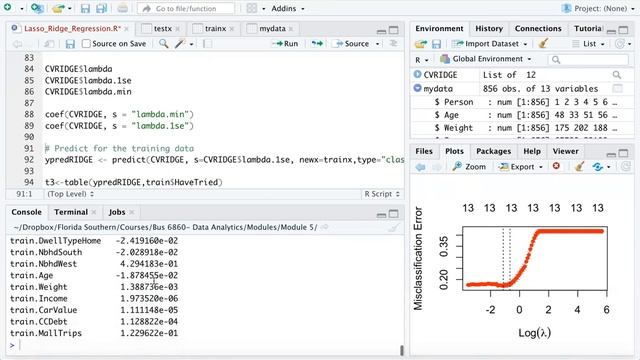Expand the recent files dropdown arrow
This screenshot has width=640, height=360.
point(70,9)
